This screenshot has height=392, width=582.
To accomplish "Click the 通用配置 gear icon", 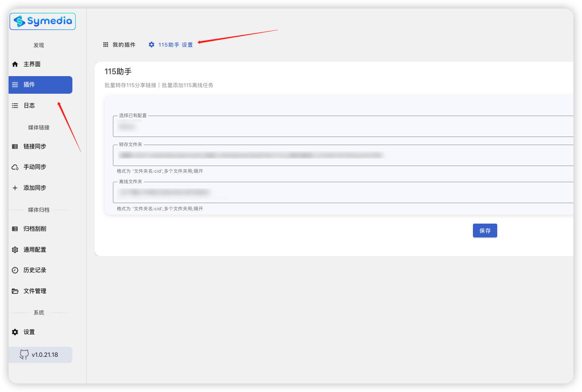I will point(15,250).
